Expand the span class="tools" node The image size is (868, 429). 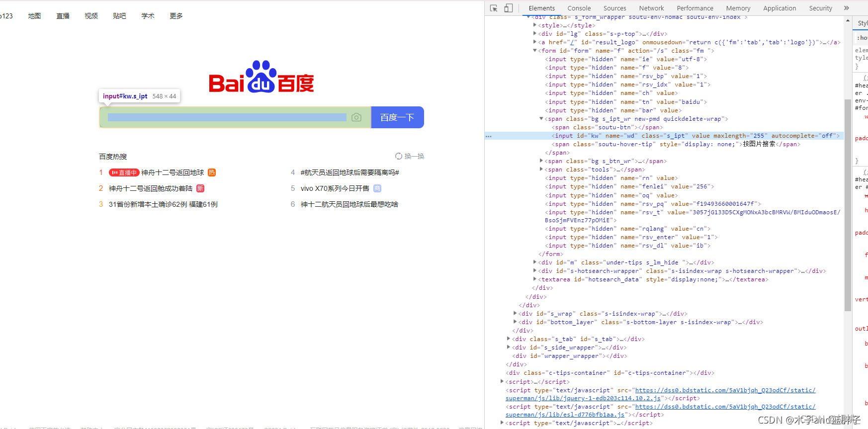coord(541,170)
